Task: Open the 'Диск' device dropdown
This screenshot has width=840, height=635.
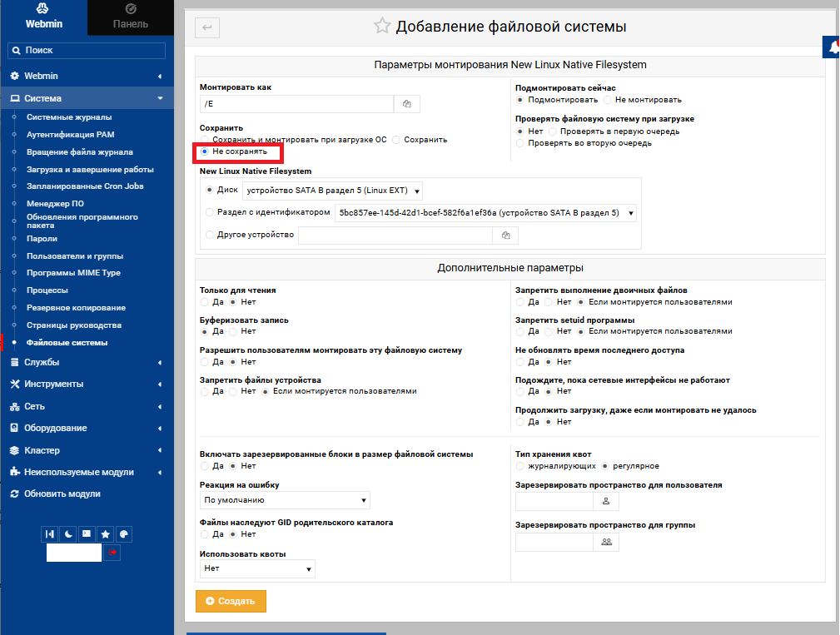Action: [331, 191]
